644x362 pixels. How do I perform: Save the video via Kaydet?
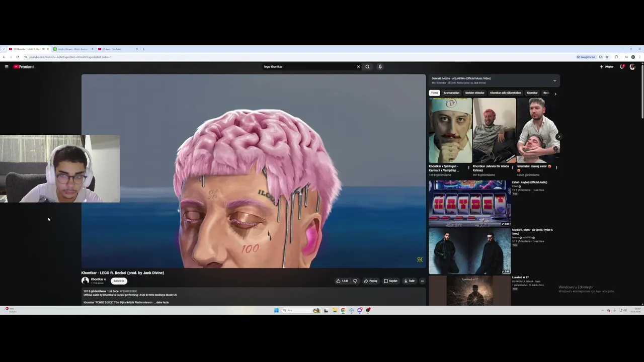click(x=390, y=281)
